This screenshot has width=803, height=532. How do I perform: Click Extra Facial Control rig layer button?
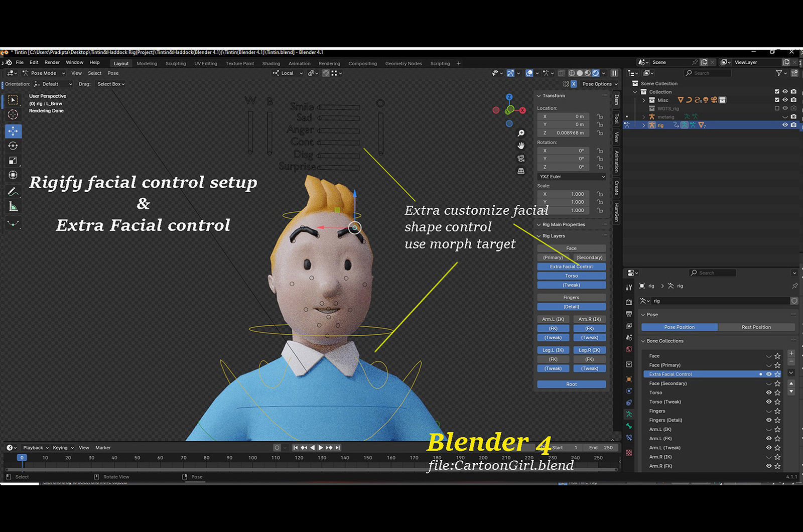click(x=572, y=267)
